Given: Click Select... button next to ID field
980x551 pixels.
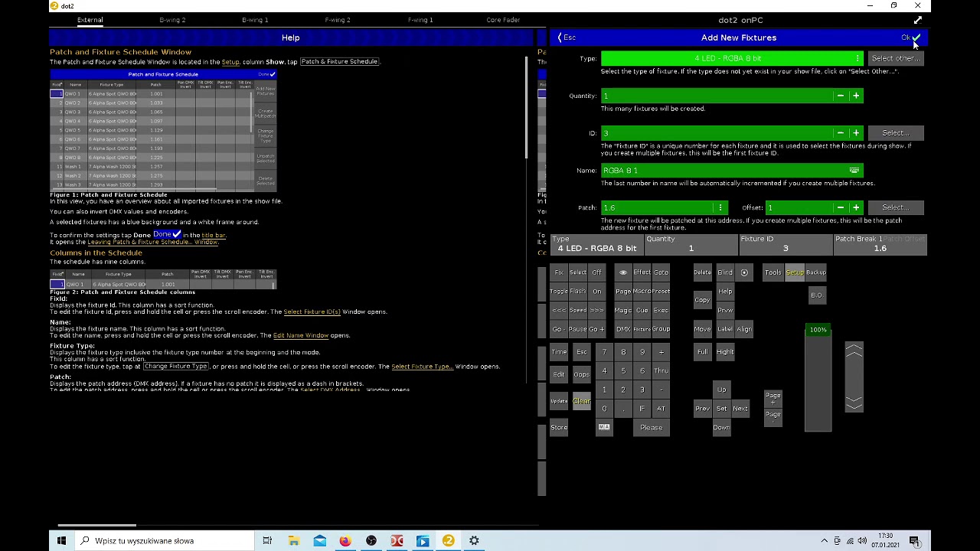Looking at the screenshot, I should (896, 133).
